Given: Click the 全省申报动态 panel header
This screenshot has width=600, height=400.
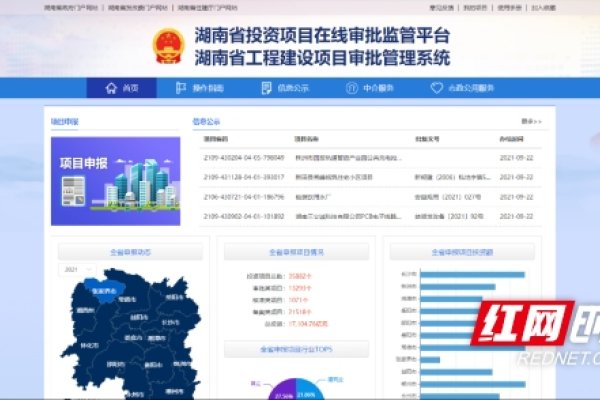Looking at the screenshot, I should click(130, 252).
